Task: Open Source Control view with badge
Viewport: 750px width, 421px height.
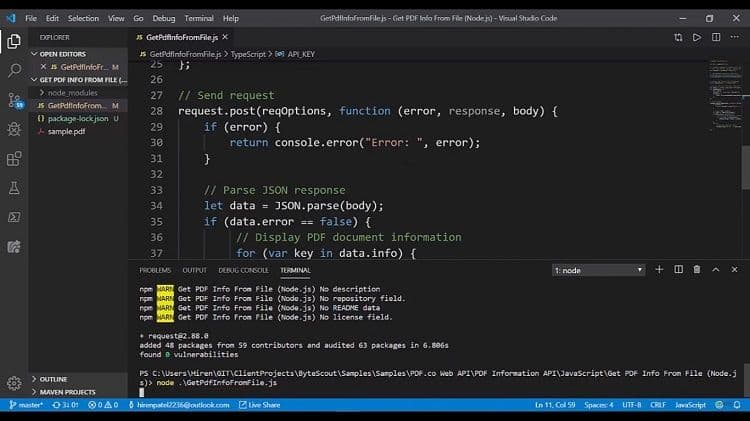Action: [14, 99]
